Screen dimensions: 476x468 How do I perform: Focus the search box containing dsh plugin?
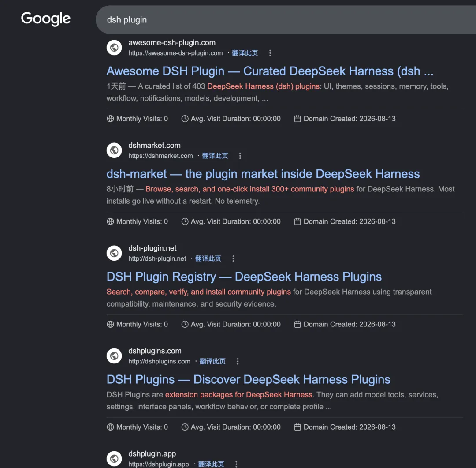click(x=285, y=20)
